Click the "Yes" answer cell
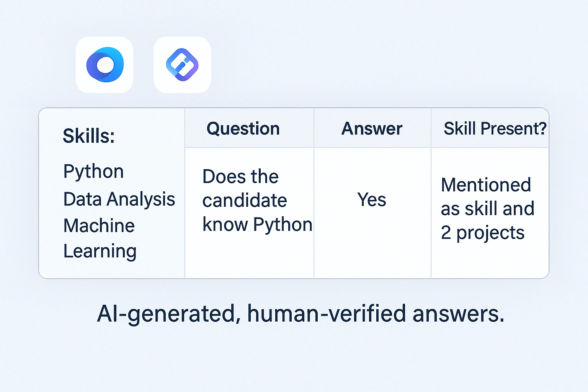This screenshot has height=392, width=588. click(372, 200)
